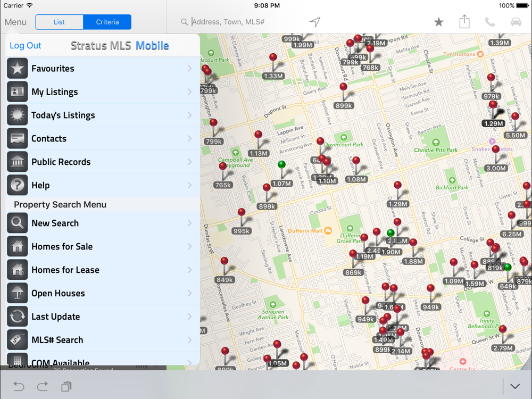532x399 pixels.
Task: Select the Homes for Sale house icon
Action: point(18,247)
